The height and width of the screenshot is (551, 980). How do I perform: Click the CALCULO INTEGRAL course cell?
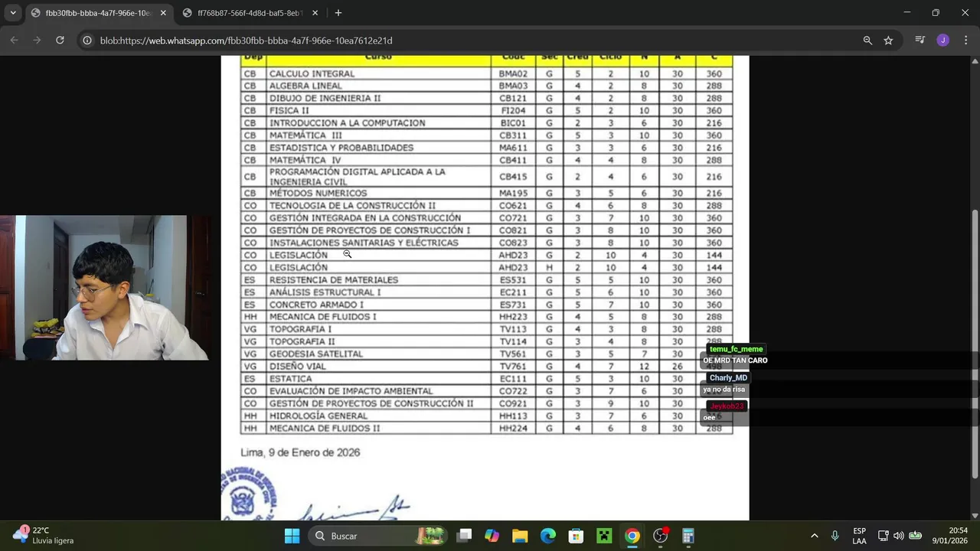(x=378, y=73)
